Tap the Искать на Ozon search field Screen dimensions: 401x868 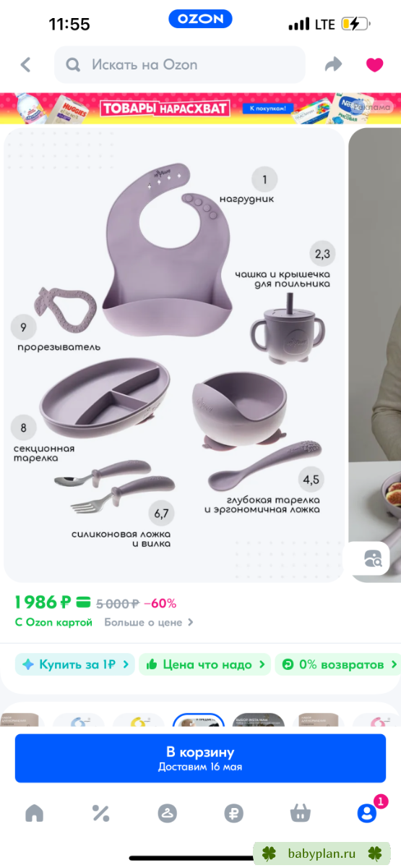click(x=180, y=65)
